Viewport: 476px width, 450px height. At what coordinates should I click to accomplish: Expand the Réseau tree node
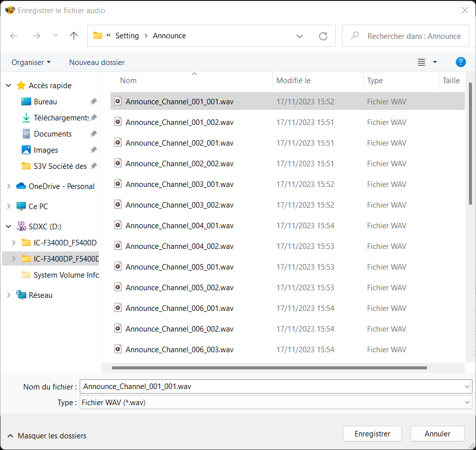(x=8, y=295)
